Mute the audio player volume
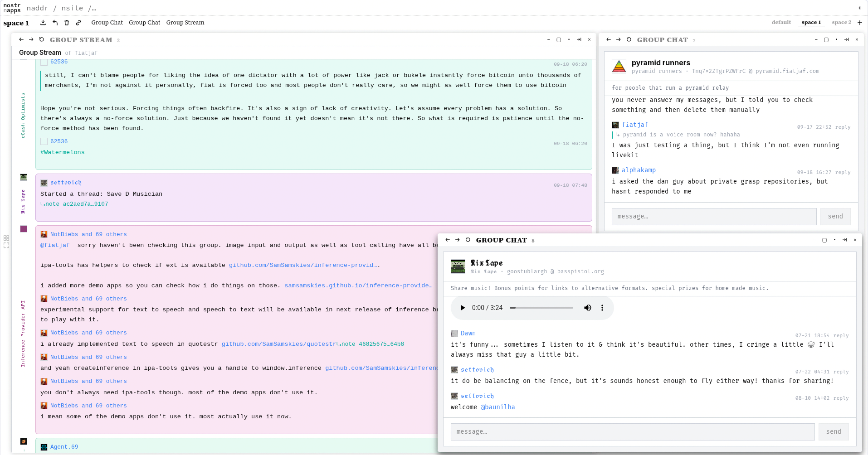The width and height of the screenshot is (868, 455). pos(587,308)
